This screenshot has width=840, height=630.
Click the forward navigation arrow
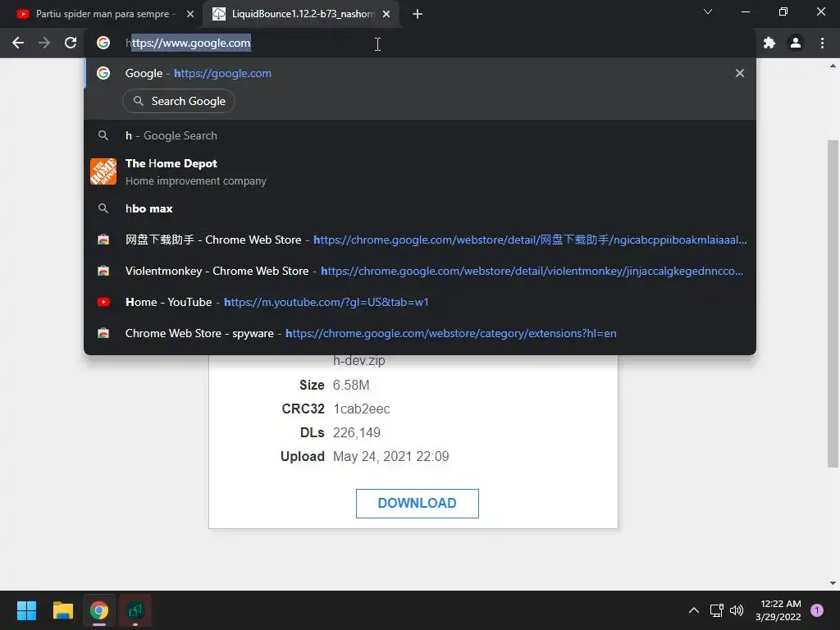pos(44,43)
